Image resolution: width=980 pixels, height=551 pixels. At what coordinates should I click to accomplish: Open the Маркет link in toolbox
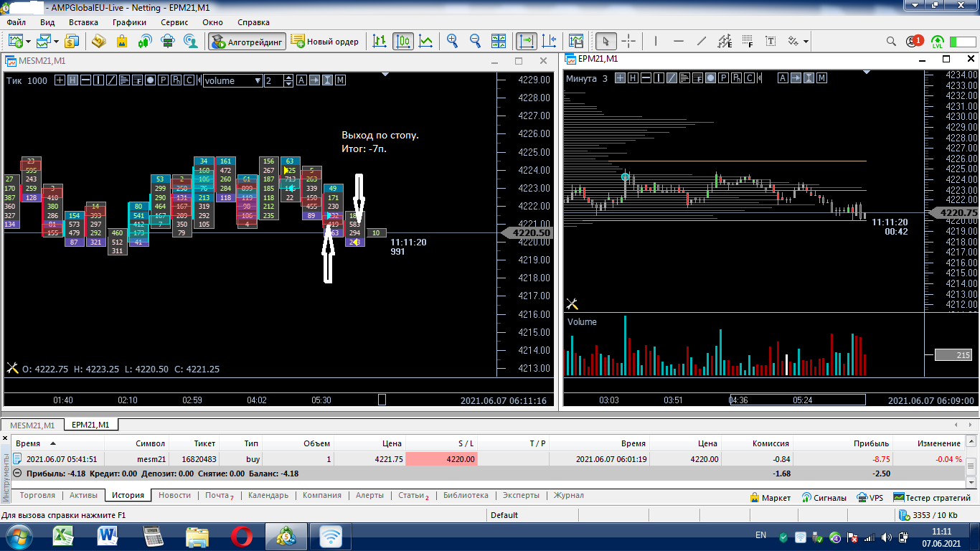coord(770,497)
